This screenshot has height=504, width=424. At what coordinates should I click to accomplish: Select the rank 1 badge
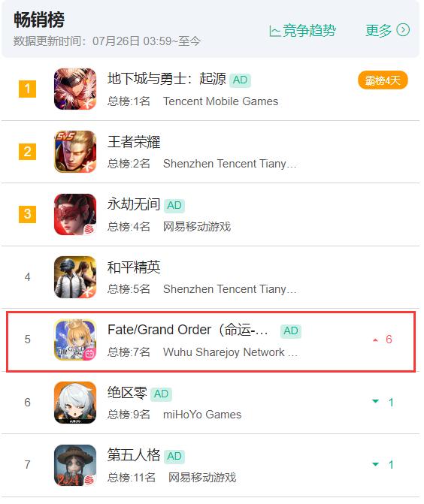tap(27, 89)
